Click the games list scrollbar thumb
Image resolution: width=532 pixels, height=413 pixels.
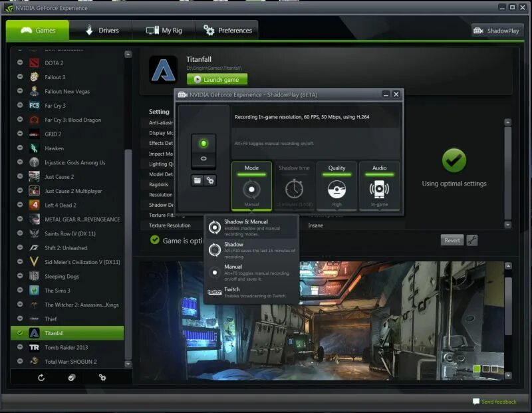pyautogui.click(x=128, y=254)
